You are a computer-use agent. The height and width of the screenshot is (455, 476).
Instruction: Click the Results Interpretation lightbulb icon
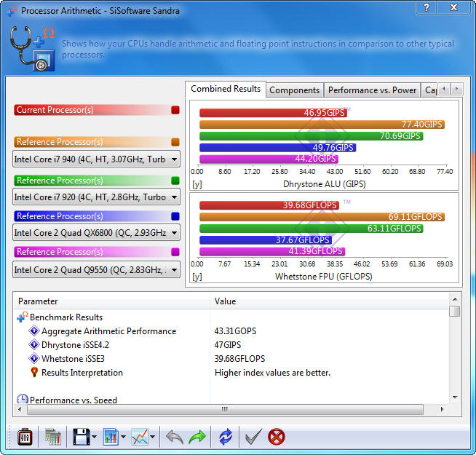pos(34,372)
